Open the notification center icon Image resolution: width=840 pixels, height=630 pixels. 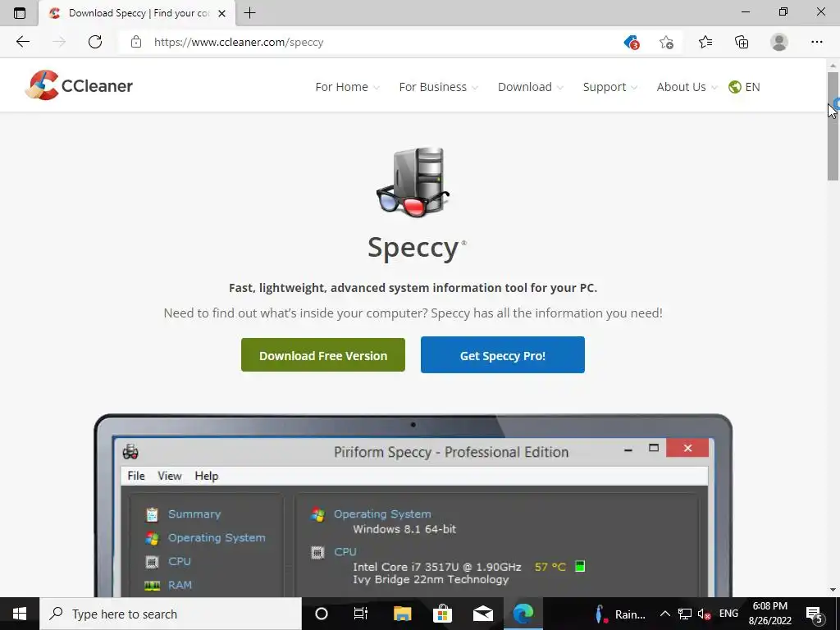[x=815, y=614]
